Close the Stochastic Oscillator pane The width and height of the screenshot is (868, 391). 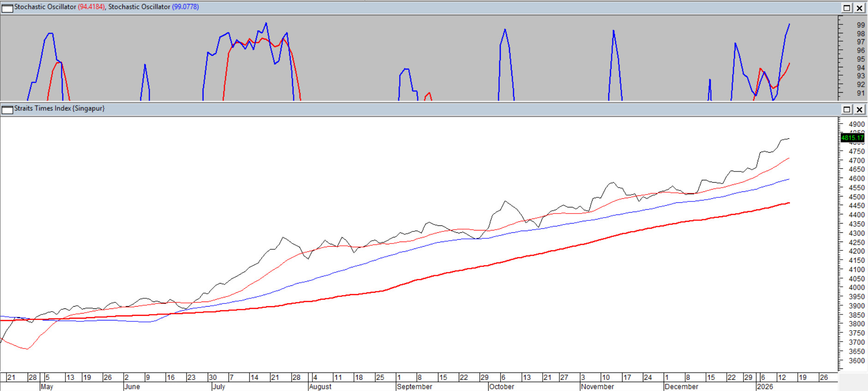859,8
